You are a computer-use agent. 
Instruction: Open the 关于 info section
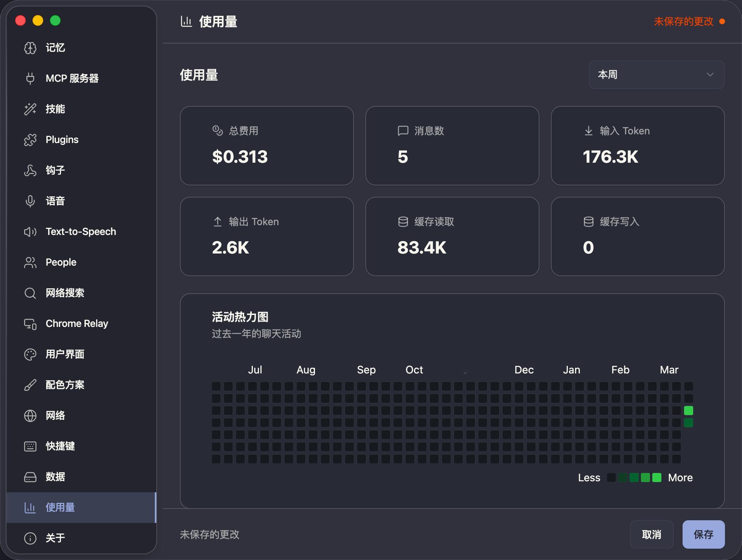(55, 538)
